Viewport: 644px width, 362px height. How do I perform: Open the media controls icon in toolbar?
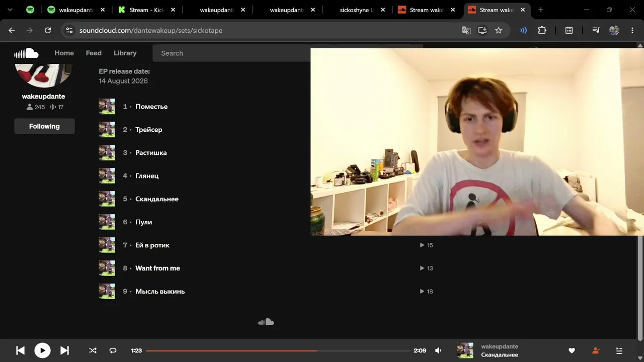(596, 30)
